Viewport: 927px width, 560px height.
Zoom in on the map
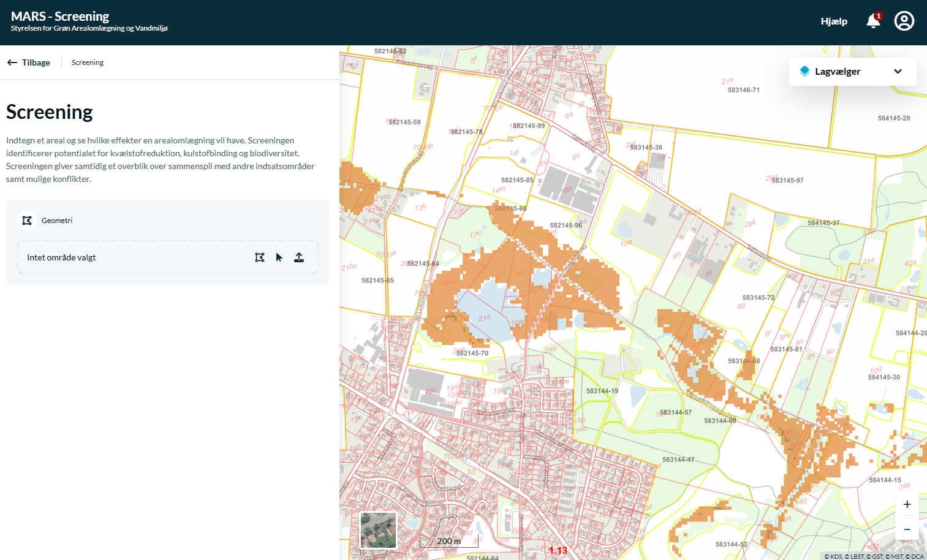point(907,504)
